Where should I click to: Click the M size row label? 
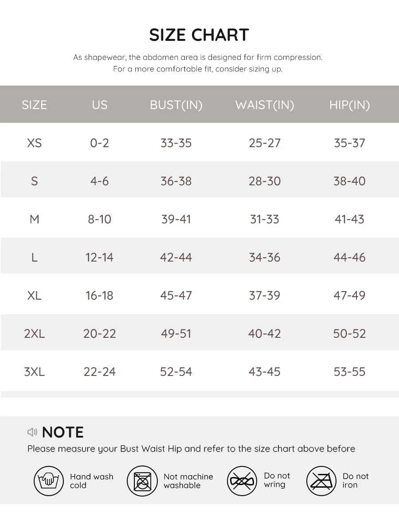point(34,219)
